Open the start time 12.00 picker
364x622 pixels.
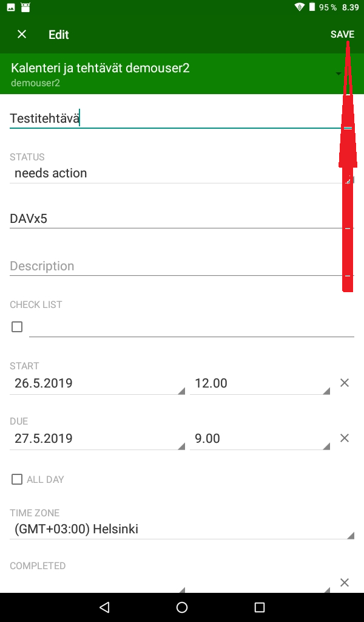pyautogui.click(x=260, y=383)
